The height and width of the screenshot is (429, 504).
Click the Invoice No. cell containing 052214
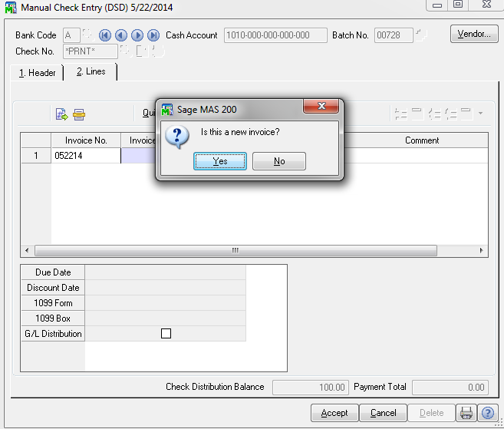pos(85,156)
